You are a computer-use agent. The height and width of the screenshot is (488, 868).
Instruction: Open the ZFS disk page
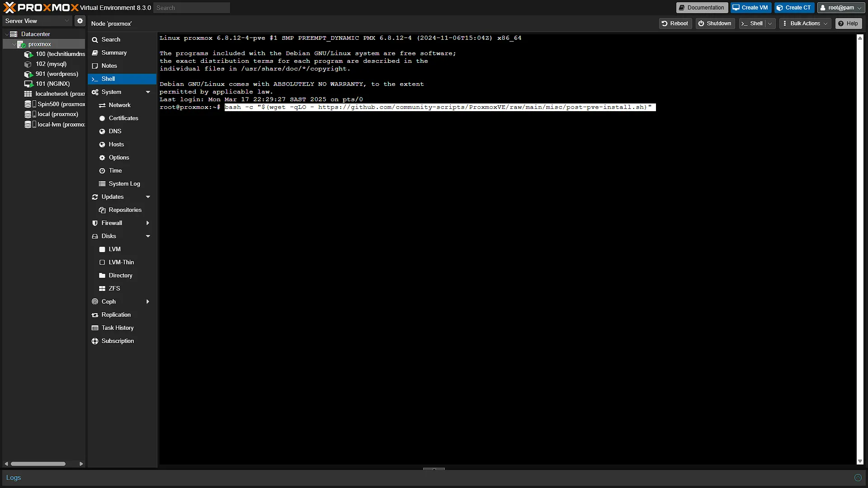pyautogui.click(x=122, y=289)
